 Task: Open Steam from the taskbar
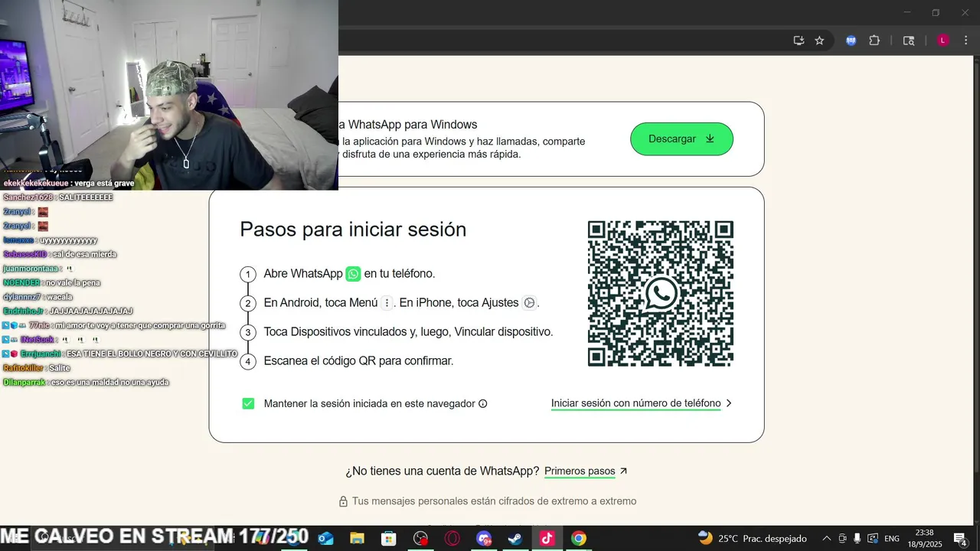pos(515,539)
